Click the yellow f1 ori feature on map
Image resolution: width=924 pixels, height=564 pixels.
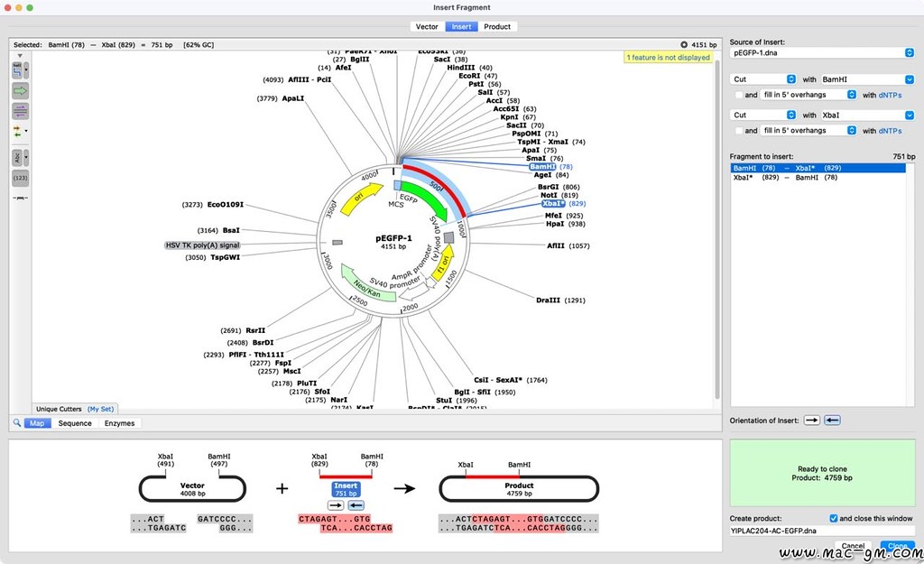point(442,263)
